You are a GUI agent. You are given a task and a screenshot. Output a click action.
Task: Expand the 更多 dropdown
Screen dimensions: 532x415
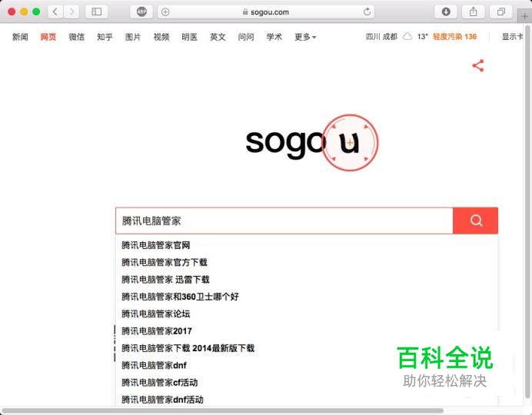tap(305, 37)
